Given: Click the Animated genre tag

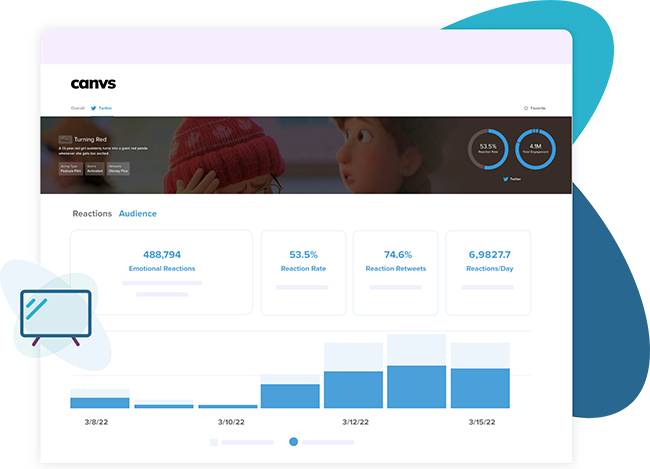Looking at the screenshot, I should [95, 169].
